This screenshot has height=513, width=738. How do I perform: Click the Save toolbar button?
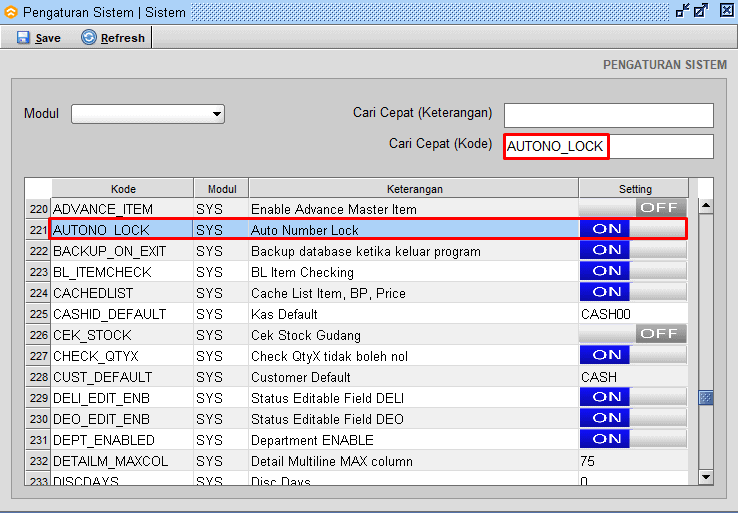39,38
